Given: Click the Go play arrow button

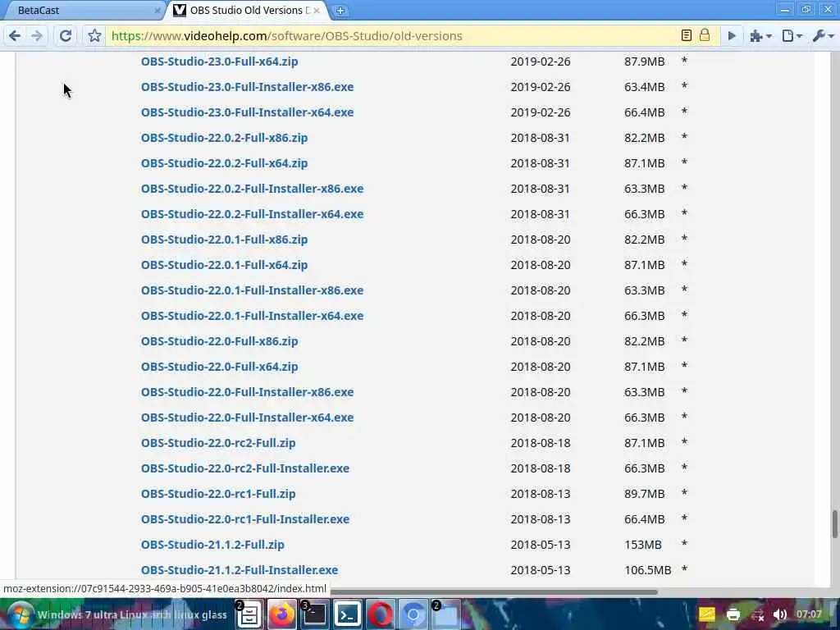Looking at the screenshot, I should pos(731,36).
